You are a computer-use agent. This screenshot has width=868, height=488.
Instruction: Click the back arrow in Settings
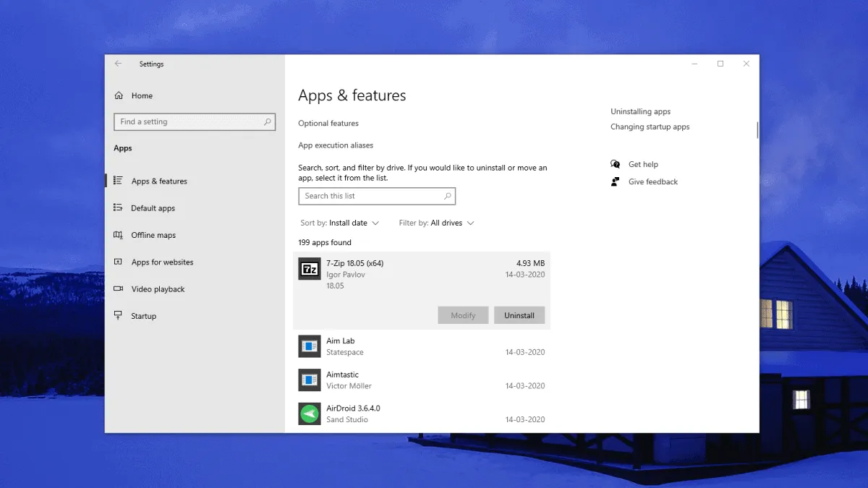point(118,64)
